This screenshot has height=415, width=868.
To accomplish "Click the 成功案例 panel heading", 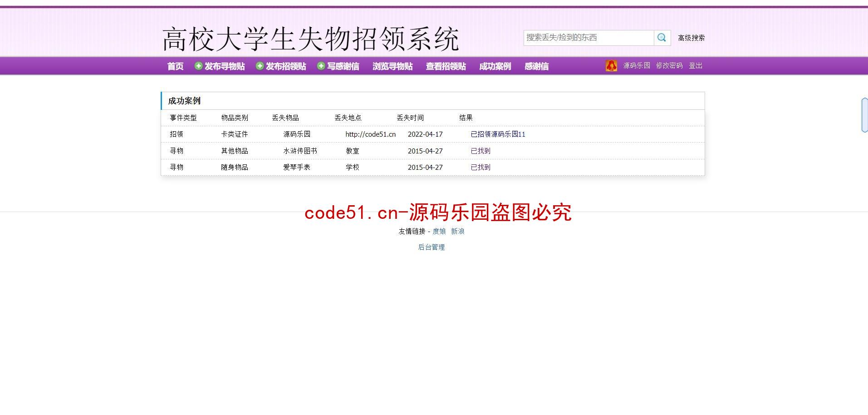I will 184,101.
